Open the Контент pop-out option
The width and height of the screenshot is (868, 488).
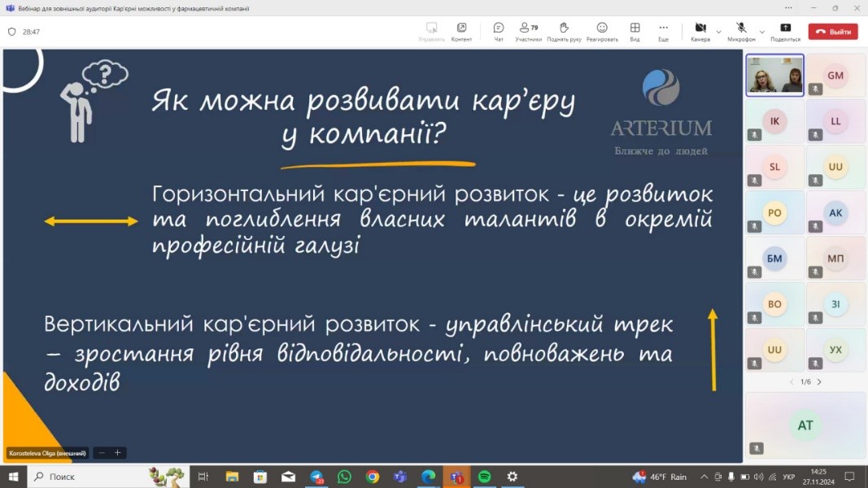(461, 32)
